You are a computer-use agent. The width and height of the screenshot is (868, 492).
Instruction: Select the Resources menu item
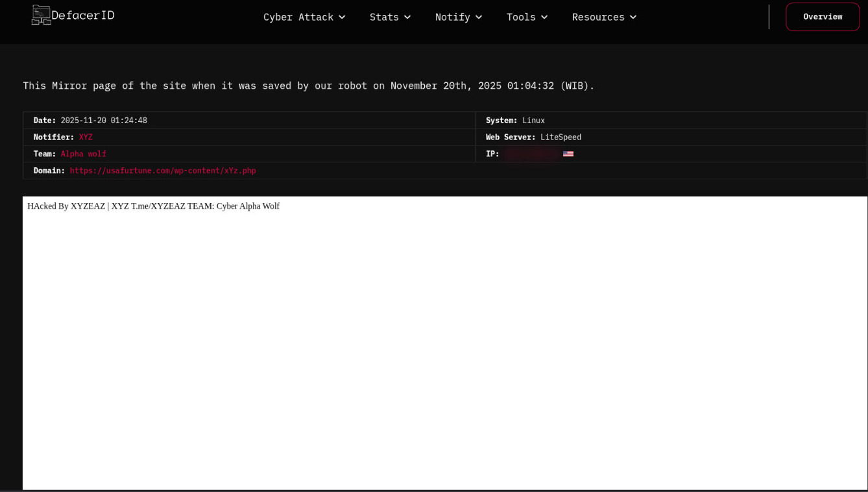pos(597,17)
